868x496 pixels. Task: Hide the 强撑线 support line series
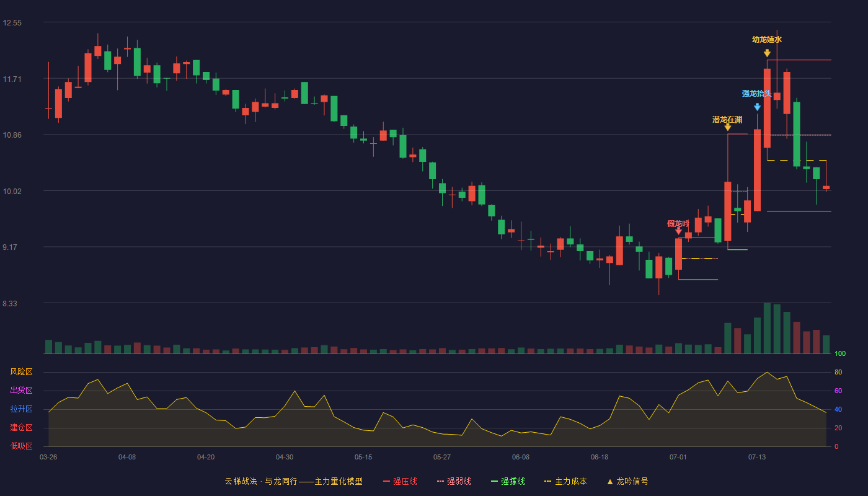pos(508,481)
